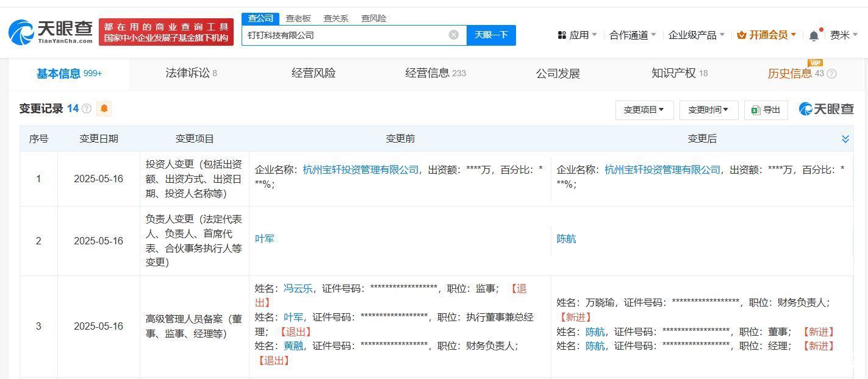The image size is (868, 379).
Task: Open the 叶军 link in row 3
Action: tap(293, 317)
